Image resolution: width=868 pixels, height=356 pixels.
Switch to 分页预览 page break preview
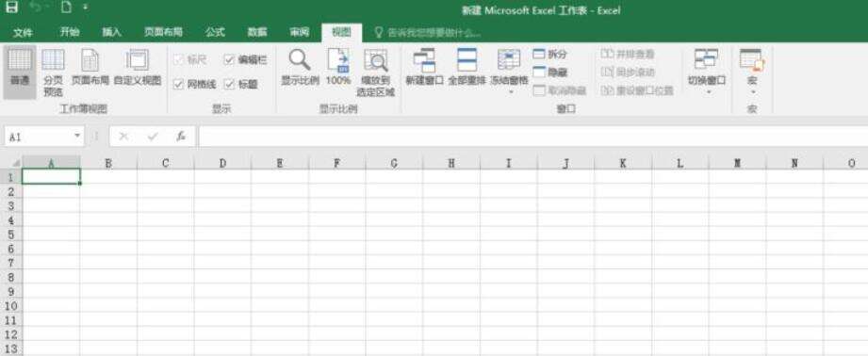(53, 72)
